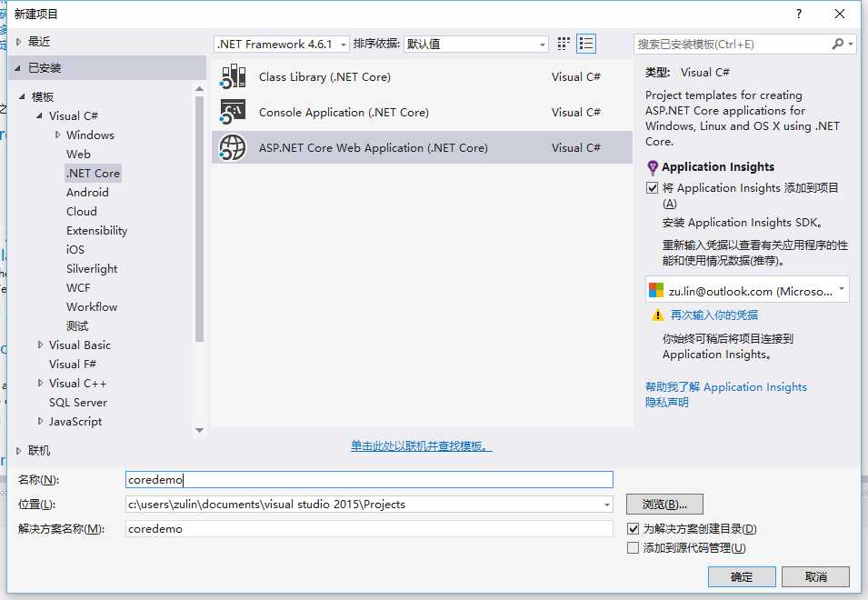Switch to medium icons list view
The height and width of the screenshot is (600, 868).
[586, 44]
